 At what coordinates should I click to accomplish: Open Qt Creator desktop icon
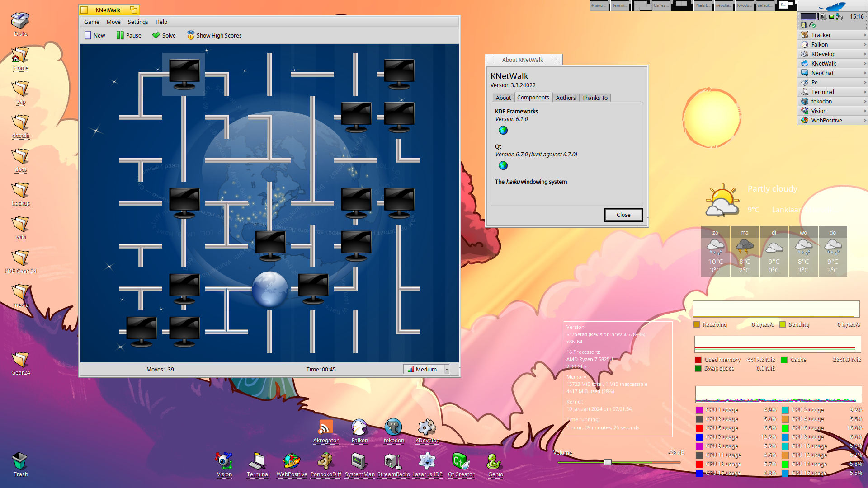pos(461,462)
